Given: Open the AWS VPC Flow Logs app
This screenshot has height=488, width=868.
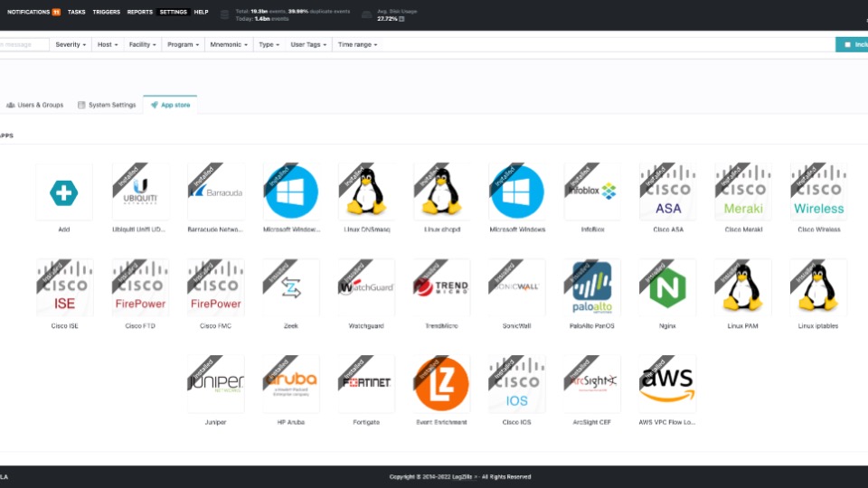Looking at the screenshot, I should (x=667, y=383).
